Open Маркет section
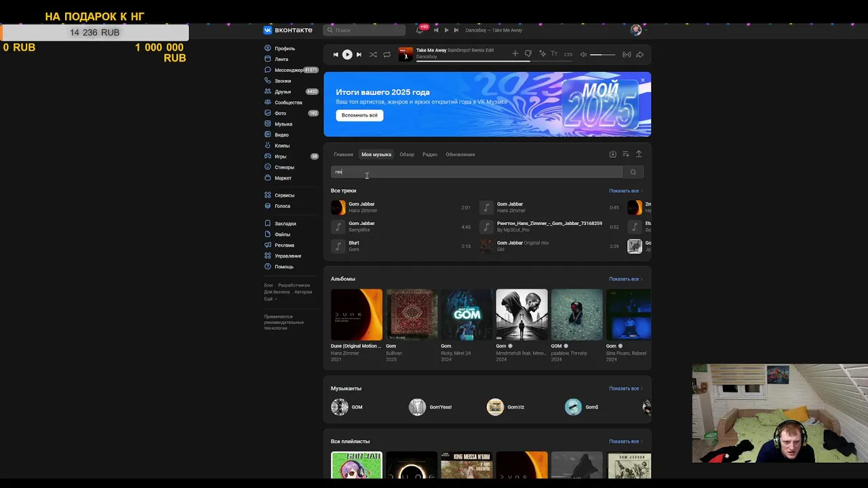Viewport: 868px width, 488px height. pyautogui.click(x=283, y=178)
